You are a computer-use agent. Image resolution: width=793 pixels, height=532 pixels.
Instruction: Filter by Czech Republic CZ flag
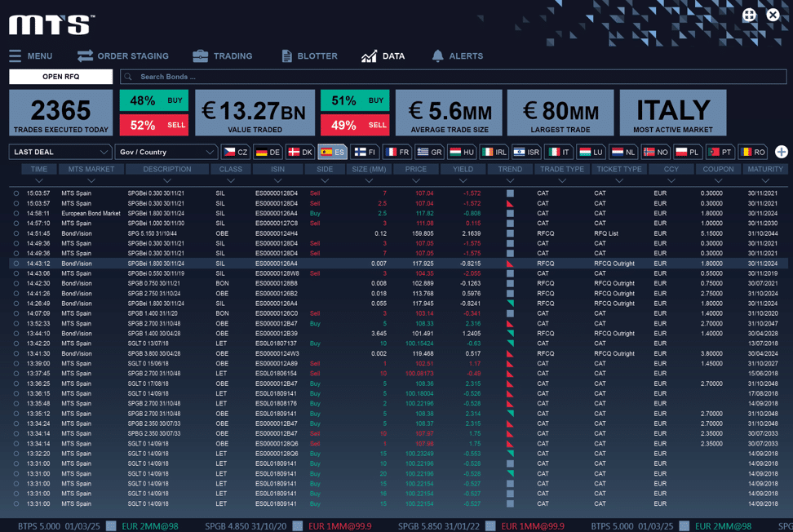(x=235, y=152)
